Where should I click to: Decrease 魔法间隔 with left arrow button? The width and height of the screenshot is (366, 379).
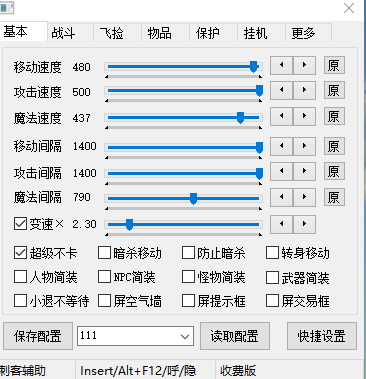click(x=281, y=197)
